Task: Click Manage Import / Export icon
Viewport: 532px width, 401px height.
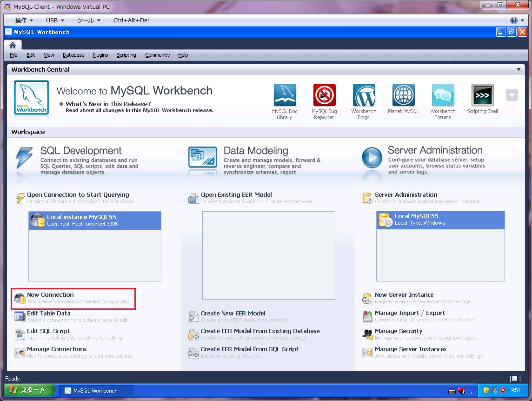Action: point(367,316)
